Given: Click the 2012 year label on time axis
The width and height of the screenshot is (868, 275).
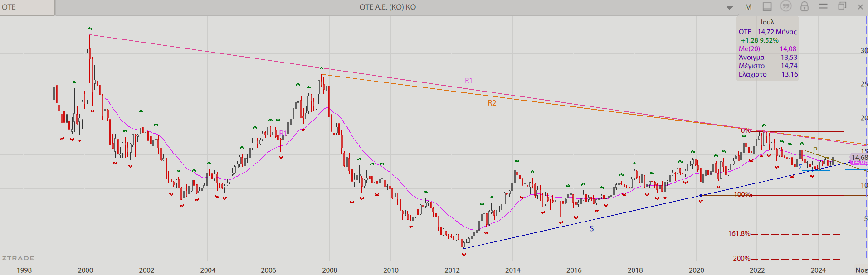Looking at the screenshot, I should tap(452, 270).
